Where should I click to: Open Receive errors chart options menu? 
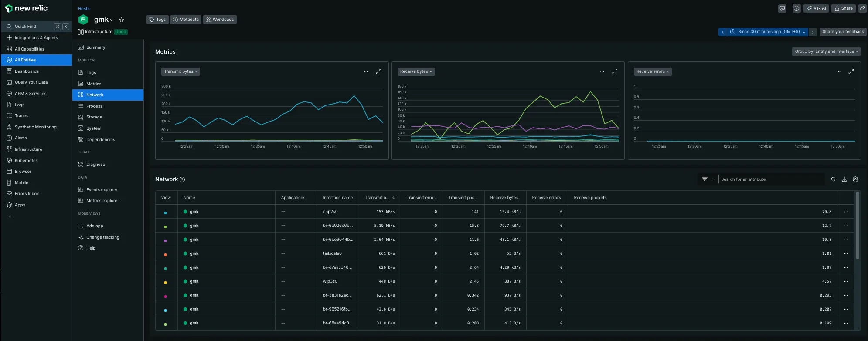(838, 71)
